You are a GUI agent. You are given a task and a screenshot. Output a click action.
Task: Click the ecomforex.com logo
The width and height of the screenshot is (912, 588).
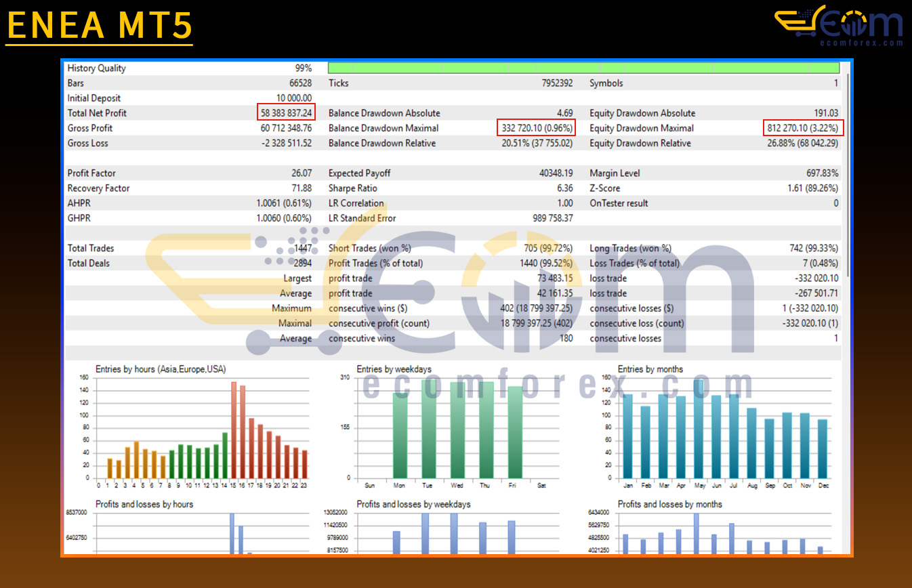coord(839,26)
